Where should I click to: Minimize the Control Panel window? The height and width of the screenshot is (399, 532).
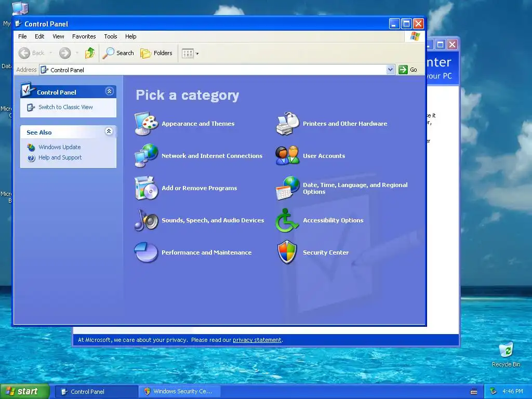pyautogui.click(x=394, y=24)
